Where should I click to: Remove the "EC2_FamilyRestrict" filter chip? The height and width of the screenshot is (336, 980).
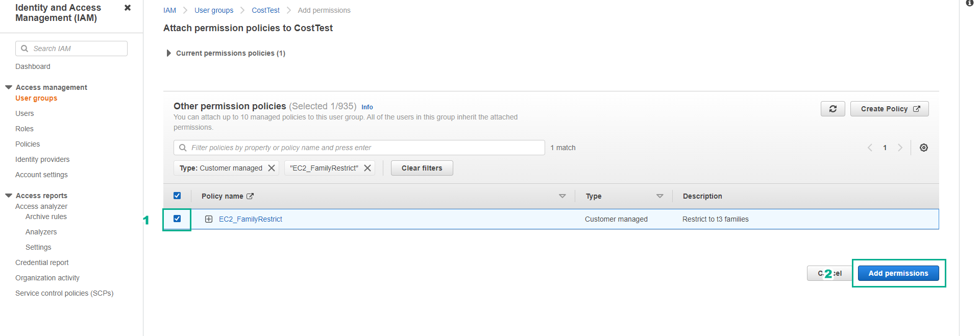click(x=367, y=168)
